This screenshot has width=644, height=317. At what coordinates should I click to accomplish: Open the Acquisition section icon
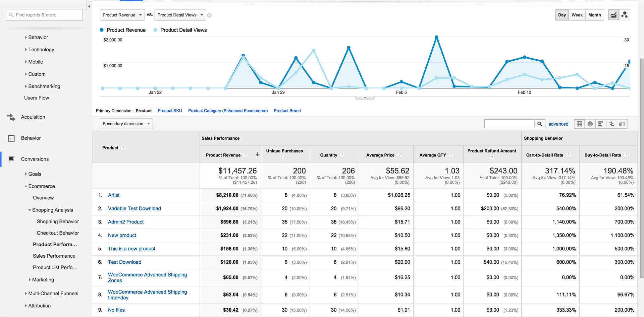[11, 117]
